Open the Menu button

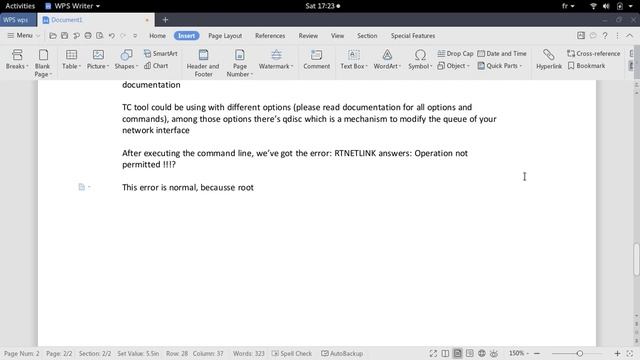23,36
